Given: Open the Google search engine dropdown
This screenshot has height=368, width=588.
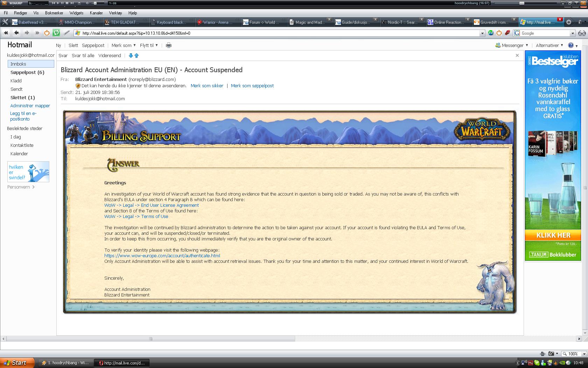Looking at the screenshot, I should [573, 33].
